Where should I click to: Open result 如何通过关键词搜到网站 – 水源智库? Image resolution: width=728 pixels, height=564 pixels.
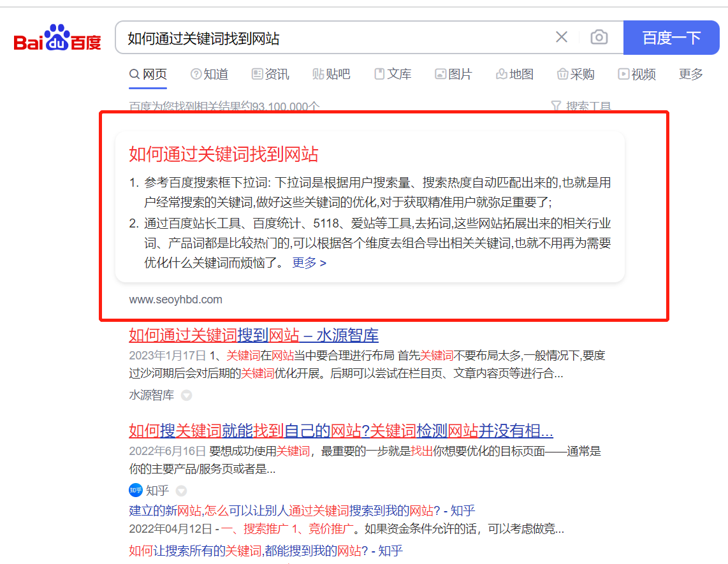point(254,335)
